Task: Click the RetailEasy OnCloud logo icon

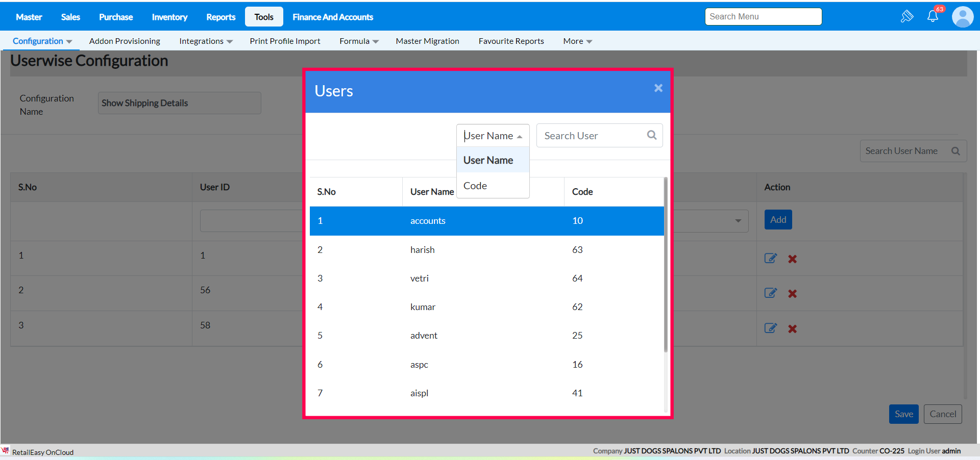Action: [x=6, y=450]
